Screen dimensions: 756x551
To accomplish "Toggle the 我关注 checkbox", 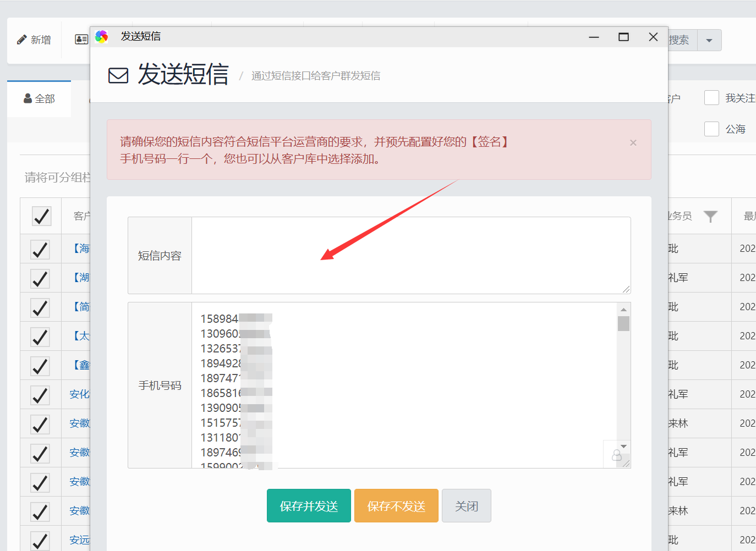I will click(711, 98).
